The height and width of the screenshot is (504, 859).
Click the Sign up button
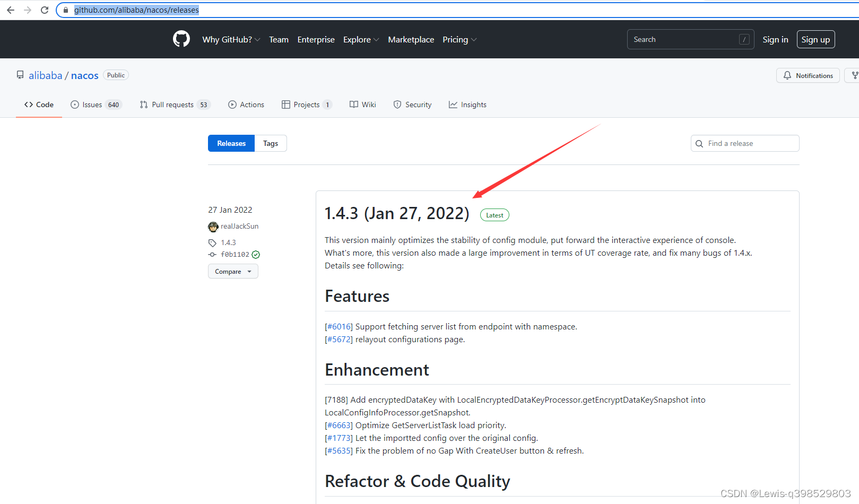(x=815, y=39)
